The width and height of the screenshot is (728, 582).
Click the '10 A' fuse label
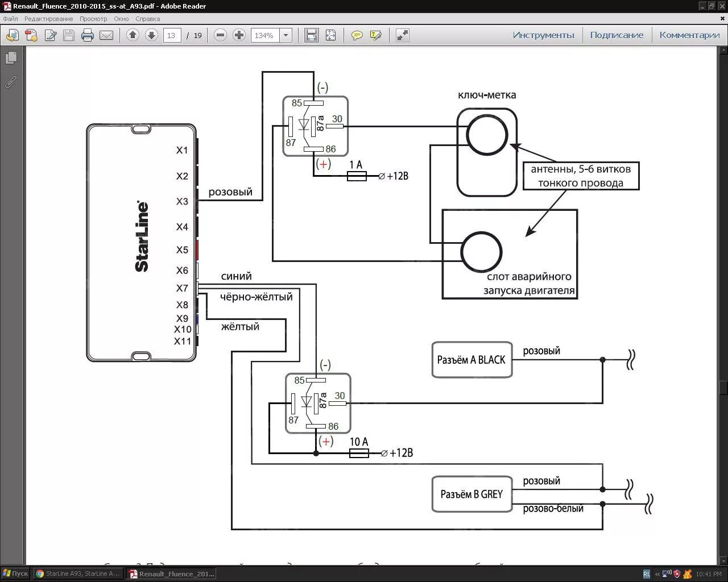tap(359, 442)
